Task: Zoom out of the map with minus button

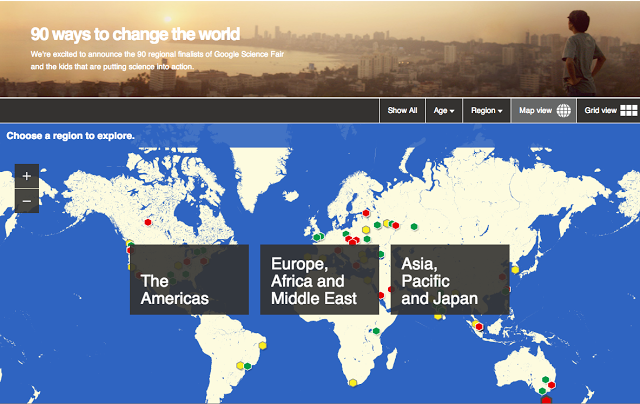Action: click(27, 201)
